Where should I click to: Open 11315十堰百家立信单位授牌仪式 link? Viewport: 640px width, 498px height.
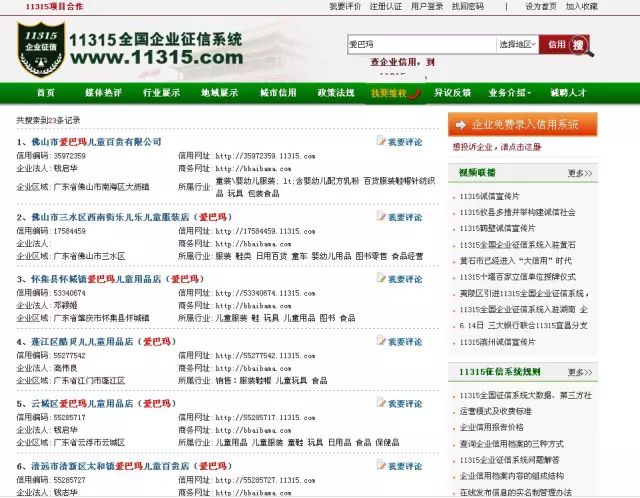(518, 277)
